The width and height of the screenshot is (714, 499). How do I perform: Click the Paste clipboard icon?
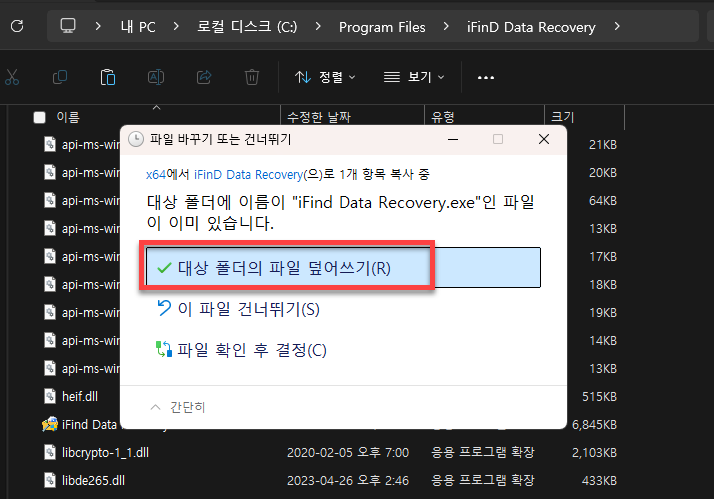[x=108, y=77]
